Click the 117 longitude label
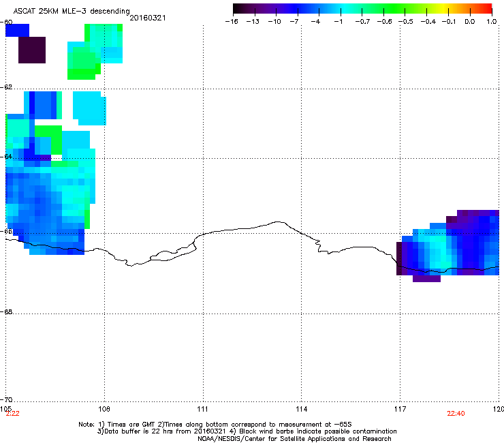Image resolution: width=504 pixels, height=443 pixels. [x=400, y=409]
